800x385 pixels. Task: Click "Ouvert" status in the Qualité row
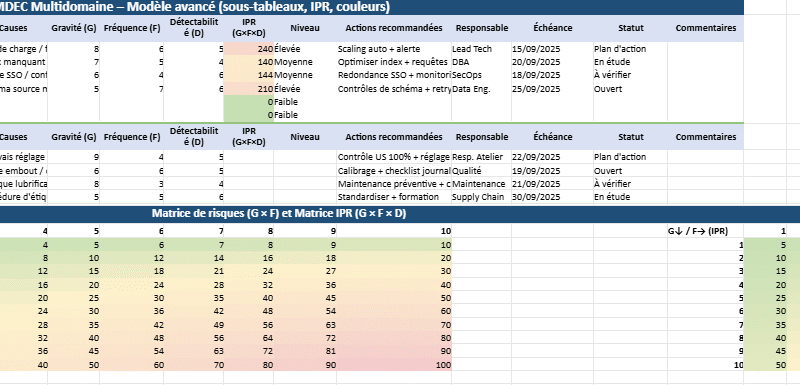coord(631,171)
